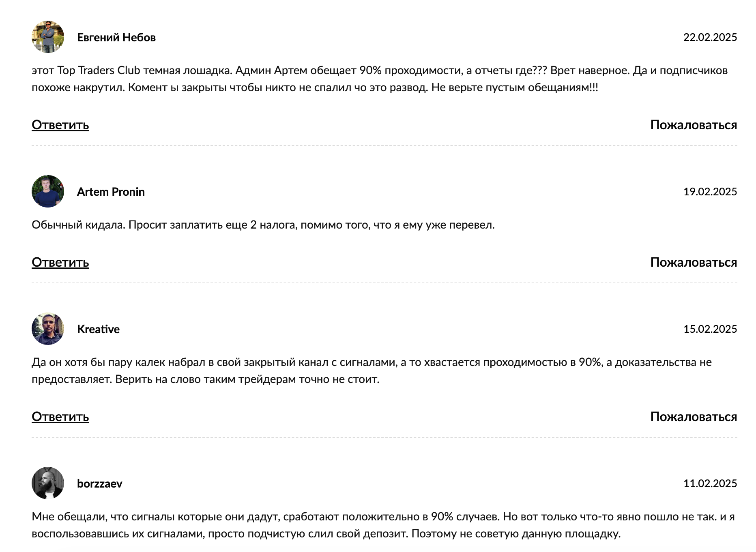Click the username Евгений Небов
The width and height of the screenshot is (756, 552).
[x=116, y=37]
